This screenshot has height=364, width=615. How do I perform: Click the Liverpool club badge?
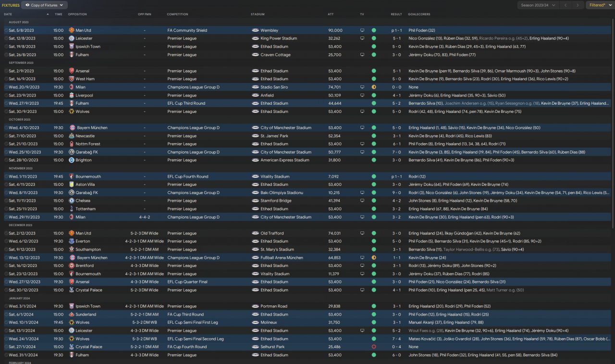point(71,96)
